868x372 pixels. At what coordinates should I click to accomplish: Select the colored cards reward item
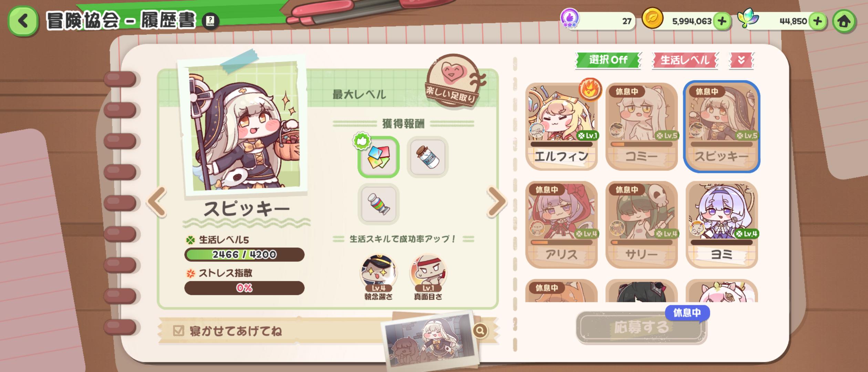pyautogui.click(x=378, y=157)
